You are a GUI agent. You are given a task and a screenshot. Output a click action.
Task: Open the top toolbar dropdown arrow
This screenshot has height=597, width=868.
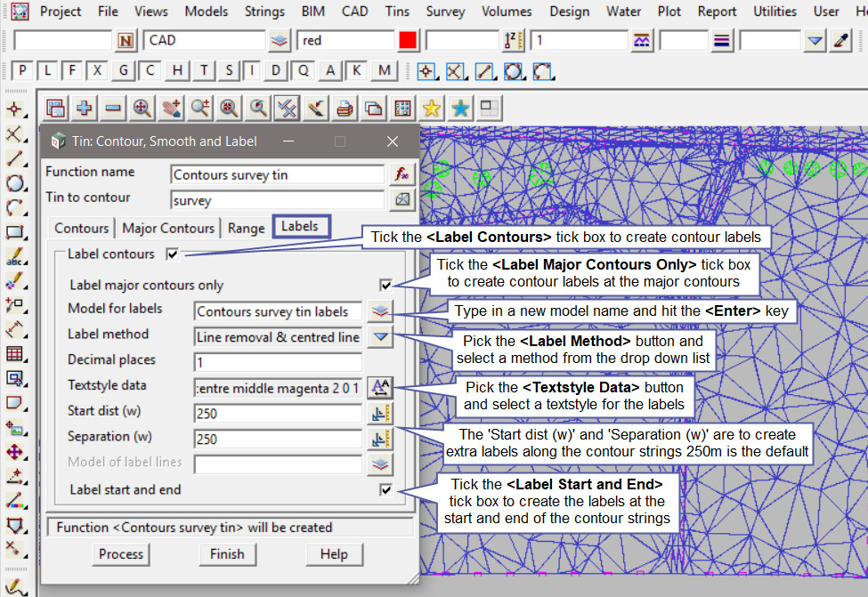(x=815, y=40)
